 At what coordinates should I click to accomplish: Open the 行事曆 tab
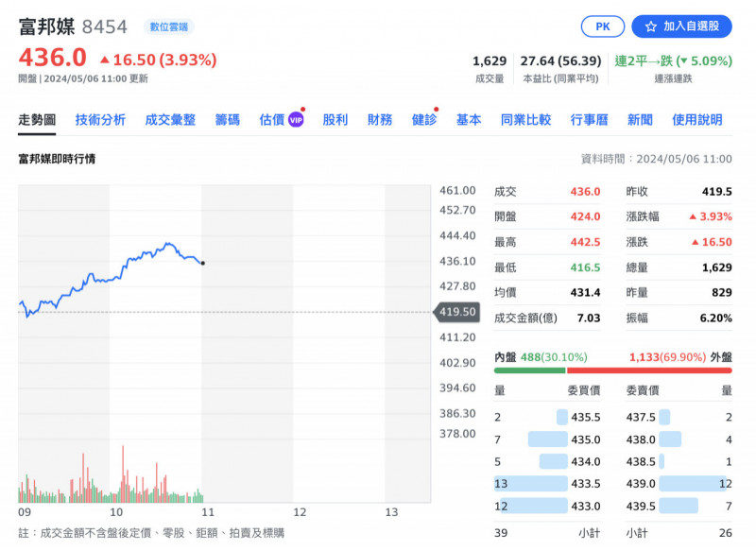pos(589,119)
